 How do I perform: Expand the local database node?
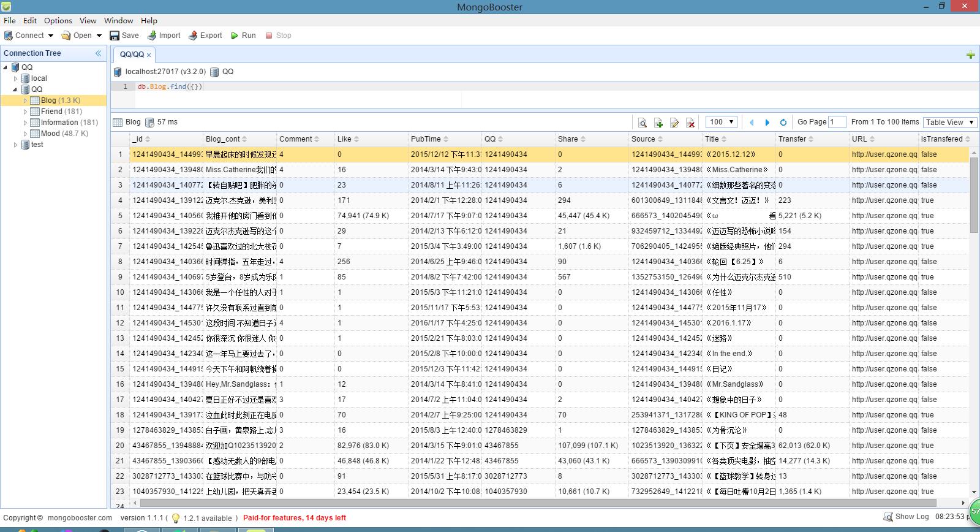(x=16, y=78)
